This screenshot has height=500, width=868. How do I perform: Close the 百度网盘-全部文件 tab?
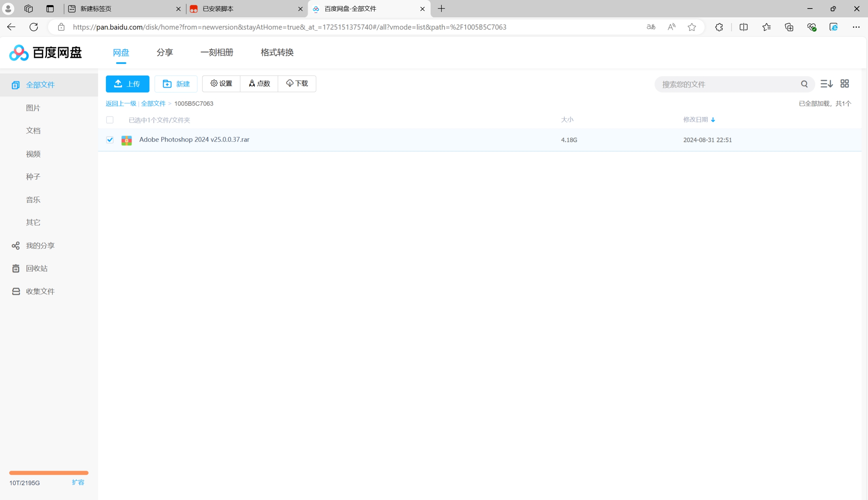(423, 9)
